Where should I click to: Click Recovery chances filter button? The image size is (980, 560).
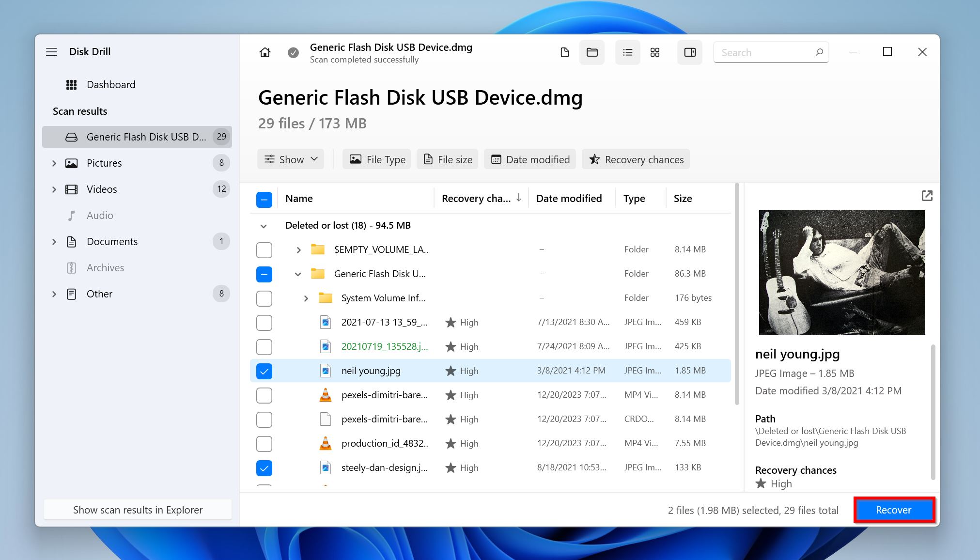point(636,159)
